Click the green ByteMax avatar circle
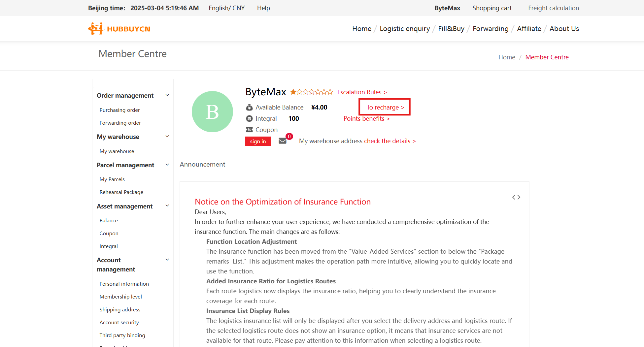This screenshot has height=347, width=644. [212, 111]
